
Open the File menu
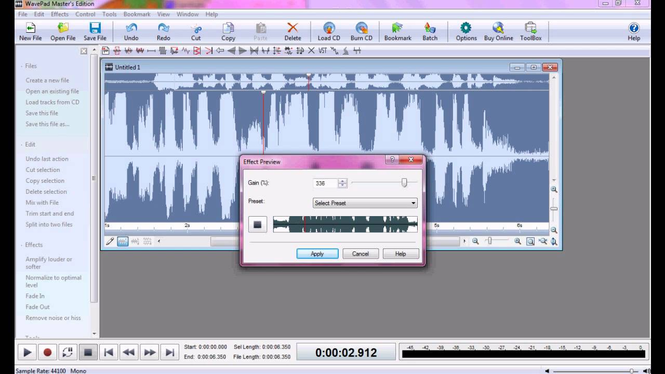point(22,14)
